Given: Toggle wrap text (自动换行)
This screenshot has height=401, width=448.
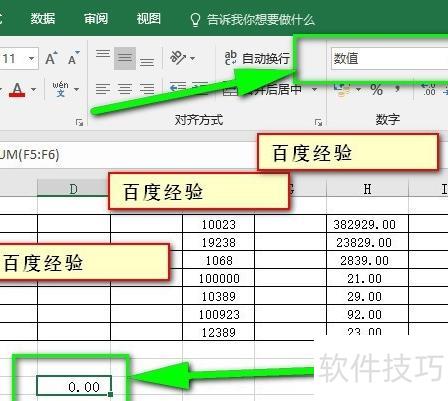Looking at the screenshot, I should pos(257,59).
